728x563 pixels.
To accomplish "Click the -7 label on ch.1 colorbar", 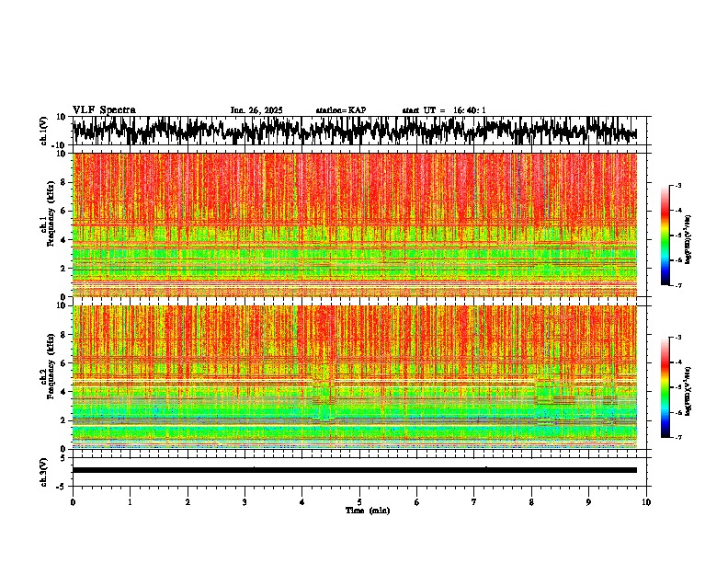I will pyautogui.click(x=677, y=285).
